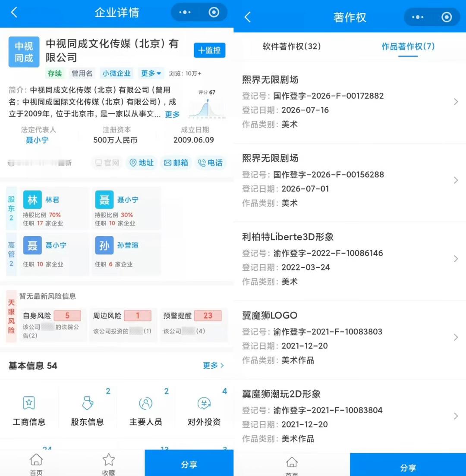
Task: Go back from the 企业详情 page
Action: pyautogui.click(x=14, y=13)
